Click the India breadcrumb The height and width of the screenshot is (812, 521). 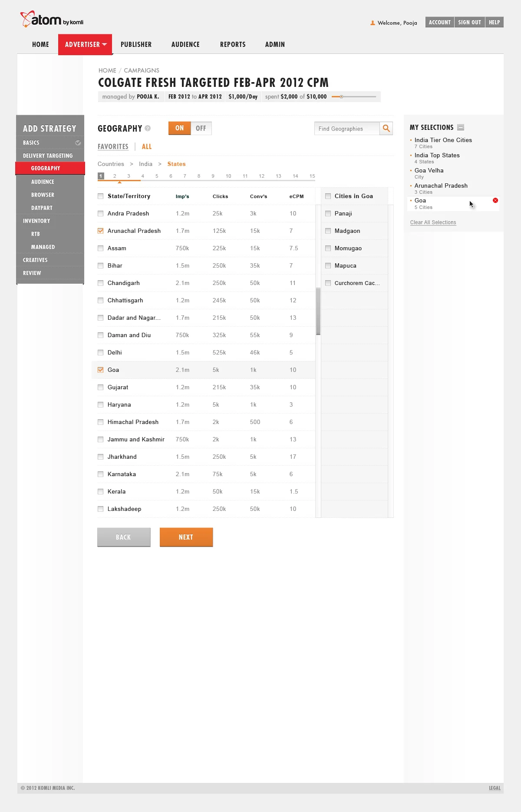tap(145, 164)
